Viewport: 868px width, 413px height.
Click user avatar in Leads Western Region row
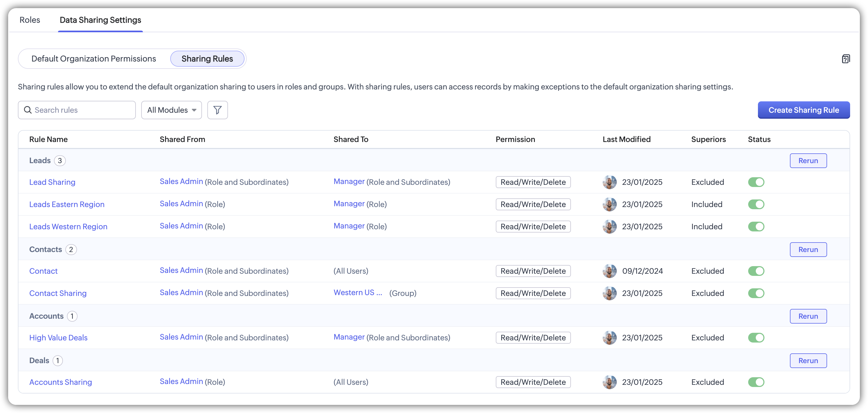click(609, 227)
